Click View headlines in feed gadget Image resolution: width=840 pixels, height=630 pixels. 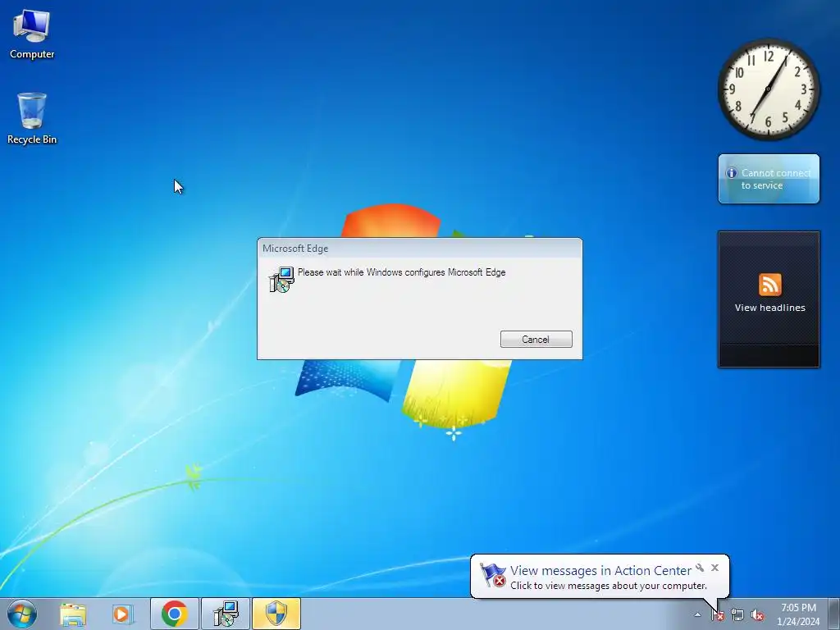(769, 308)
